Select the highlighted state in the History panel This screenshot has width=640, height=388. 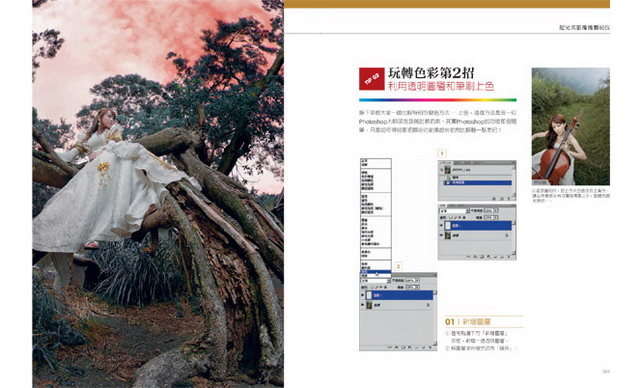pyautogui.click(x=478, y=183)
